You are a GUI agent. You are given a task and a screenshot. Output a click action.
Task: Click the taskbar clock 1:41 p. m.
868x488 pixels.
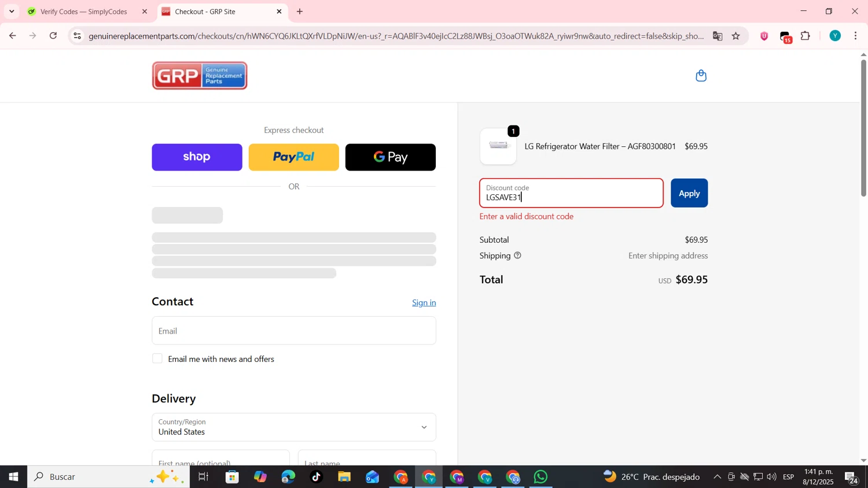point(818,477)
